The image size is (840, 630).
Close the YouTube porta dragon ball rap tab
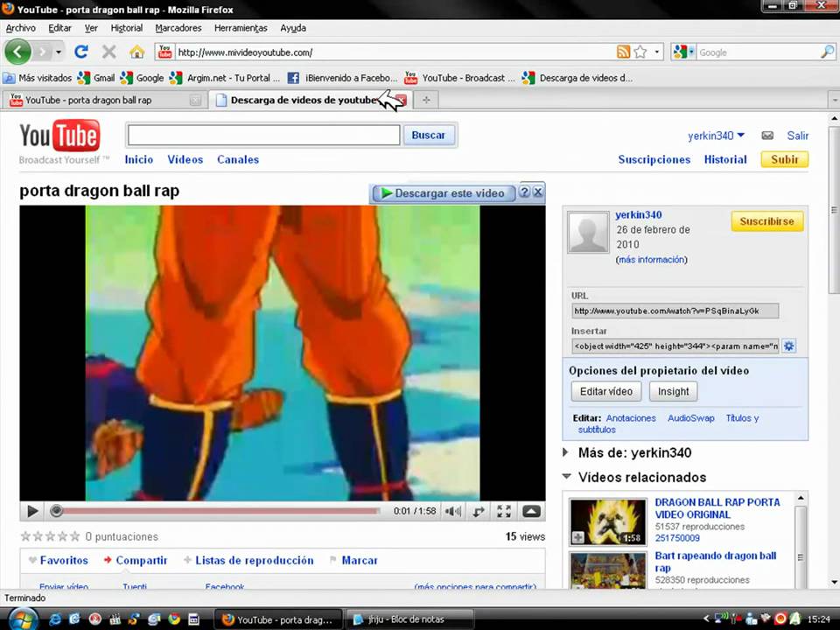(195, 100)
